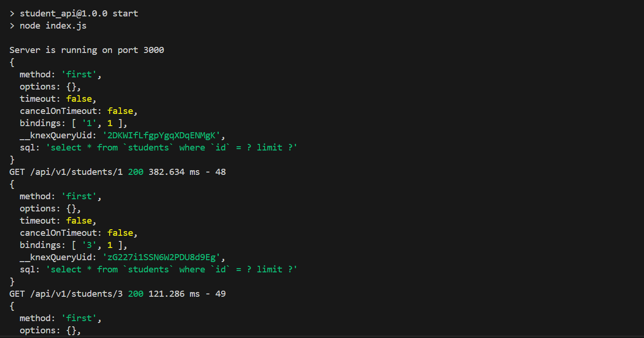Screen dimensions: 644x338
Task: Click the response size 48 in log
Action: click(x=221, y=172)
